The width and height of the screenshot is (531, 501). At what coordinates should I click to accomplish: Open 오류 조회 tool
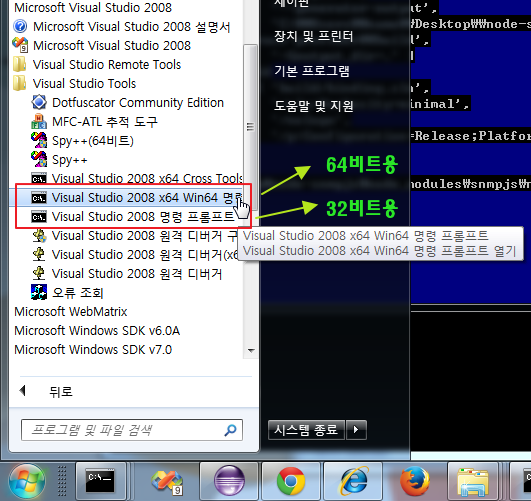pos(67,293)
